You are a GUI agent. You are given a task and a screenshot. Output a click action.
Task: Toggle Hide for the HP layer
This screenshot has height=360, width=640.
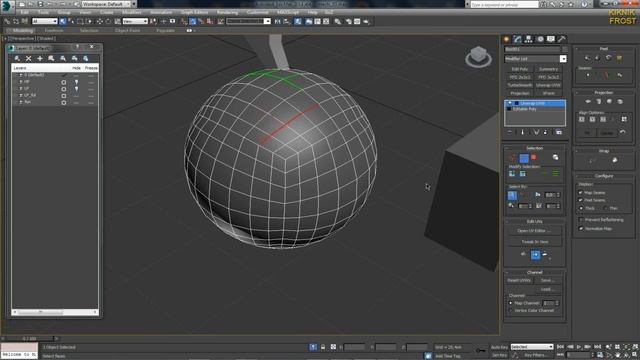[x=76, y=82]
